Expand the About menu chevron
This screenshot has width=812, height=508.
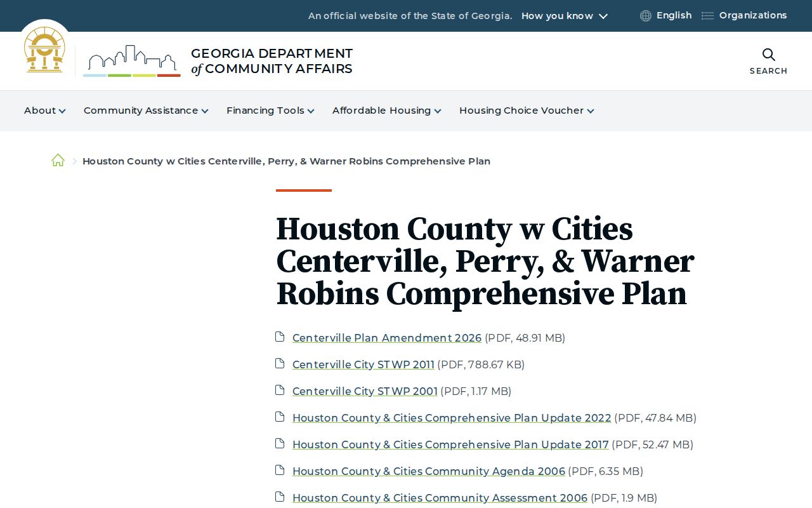coord(62,111)
